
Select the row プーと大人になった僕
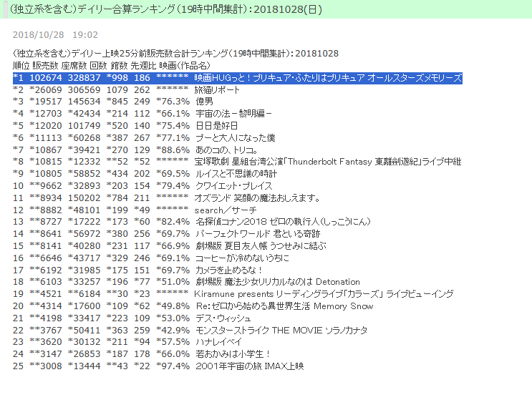pyautogui.click(x=144, y=138)
